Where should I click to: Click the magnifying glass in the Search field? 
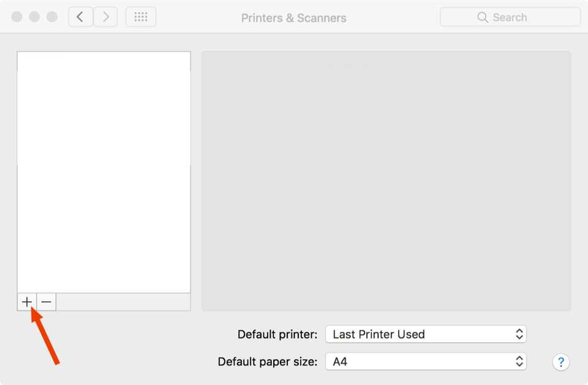pyautogui.click(x=482, y=17)
